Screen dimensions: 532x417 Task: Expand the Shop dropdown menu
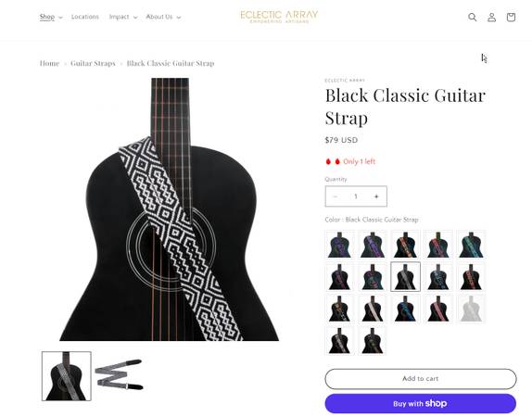(51, 17)
